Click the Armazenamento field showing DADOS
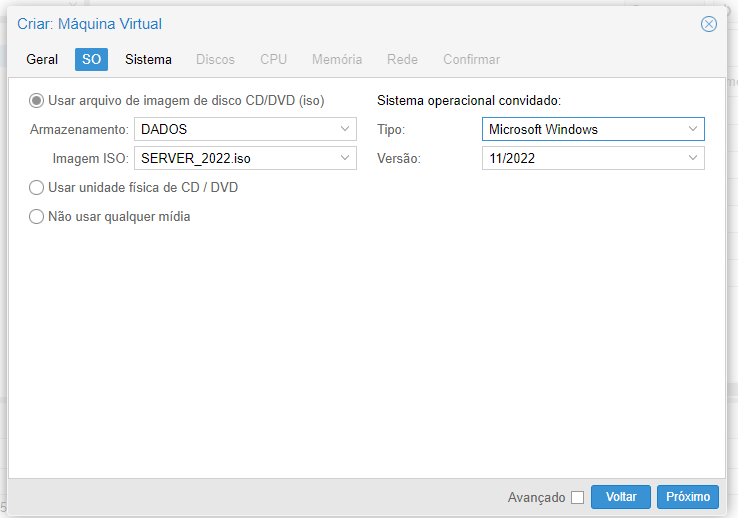 coord(245,129)
